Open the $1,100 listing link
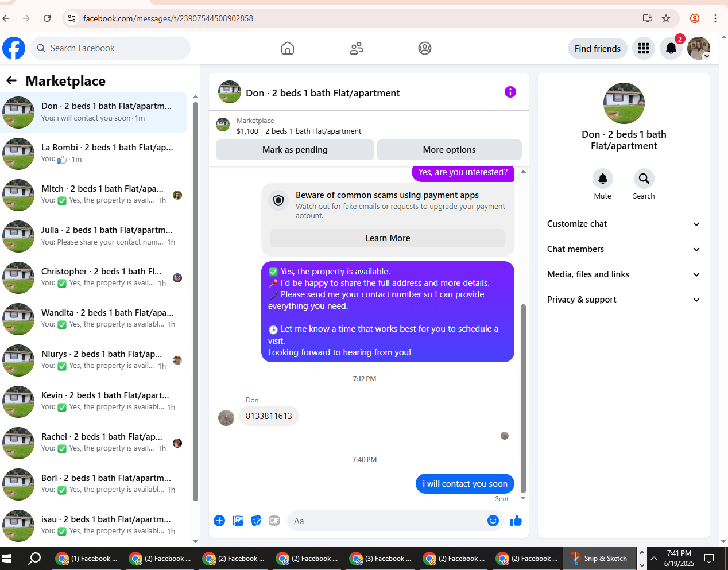Image resolution: width=728 pixels, height=570 pixels. tap(299, 131)
